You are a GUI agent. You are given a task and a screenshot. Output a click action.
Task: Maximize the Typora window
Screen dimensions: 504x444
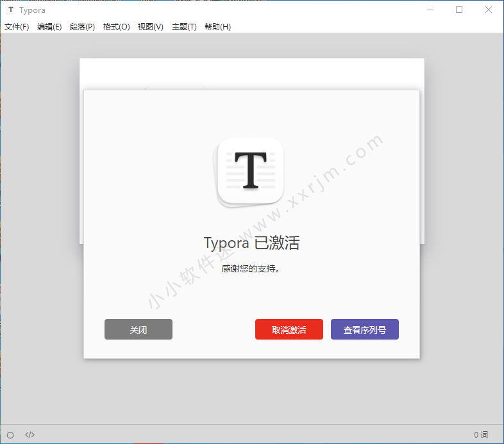click(x=459, y=10)
